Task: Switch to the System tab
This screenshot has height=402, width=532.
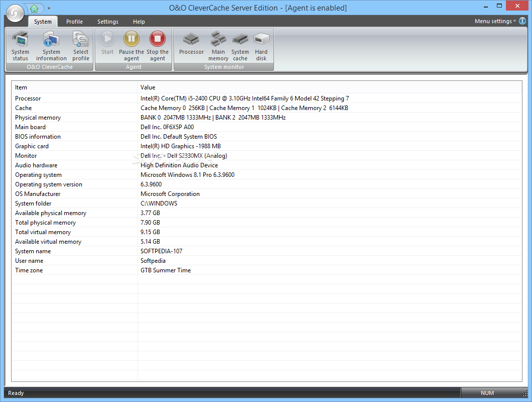Action: pyautogui.click(x=43, y=22)
